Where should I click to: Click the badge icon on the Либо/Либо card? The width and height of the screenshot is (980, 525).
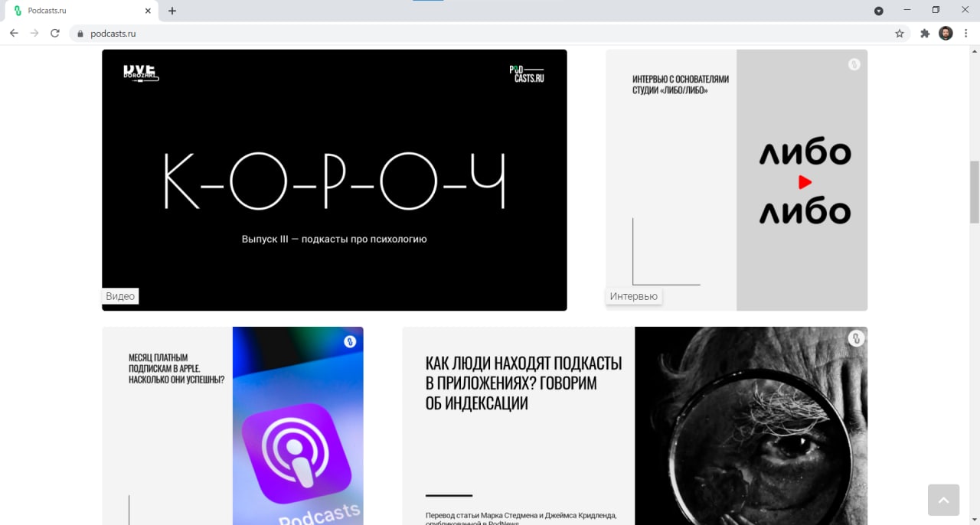tap(854, 64)
